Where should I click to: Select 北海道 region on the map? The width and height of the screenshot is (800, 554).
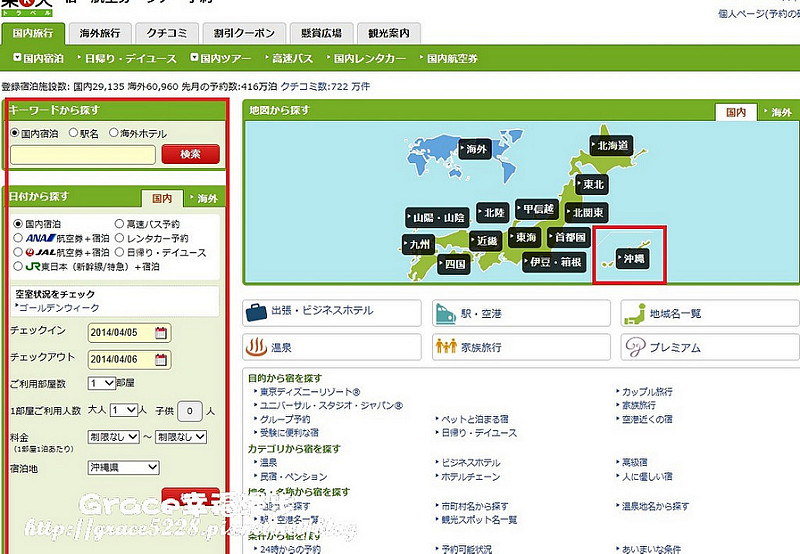pyautogui.click(x=611, y=146)
